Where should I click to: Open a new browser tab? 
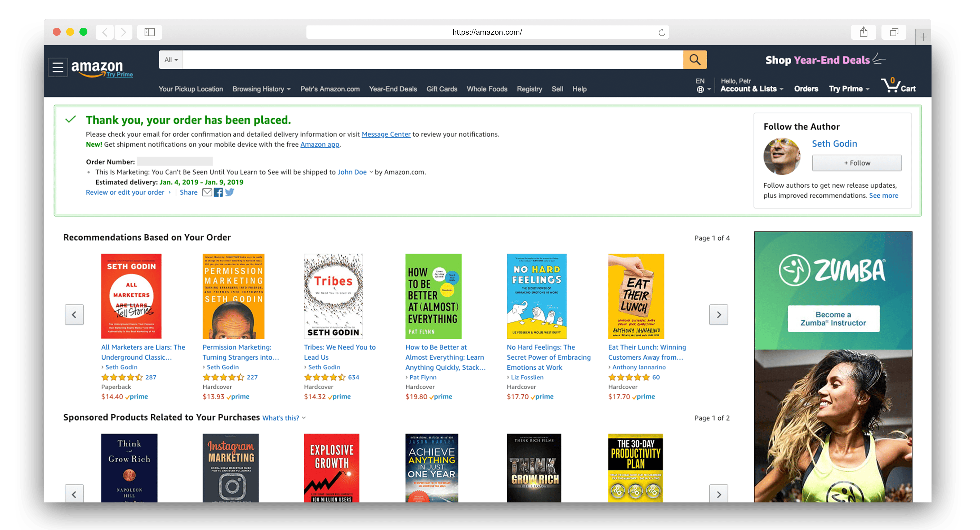point(923,37)
